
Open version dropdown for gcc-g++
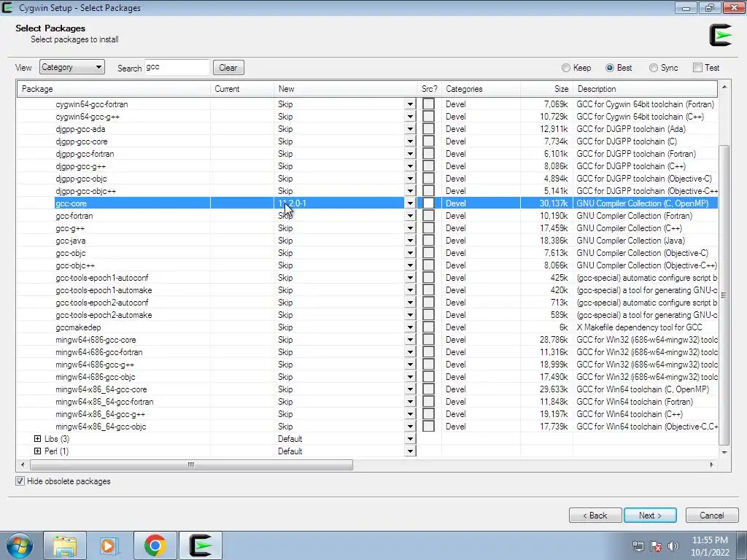click(410, 228)
